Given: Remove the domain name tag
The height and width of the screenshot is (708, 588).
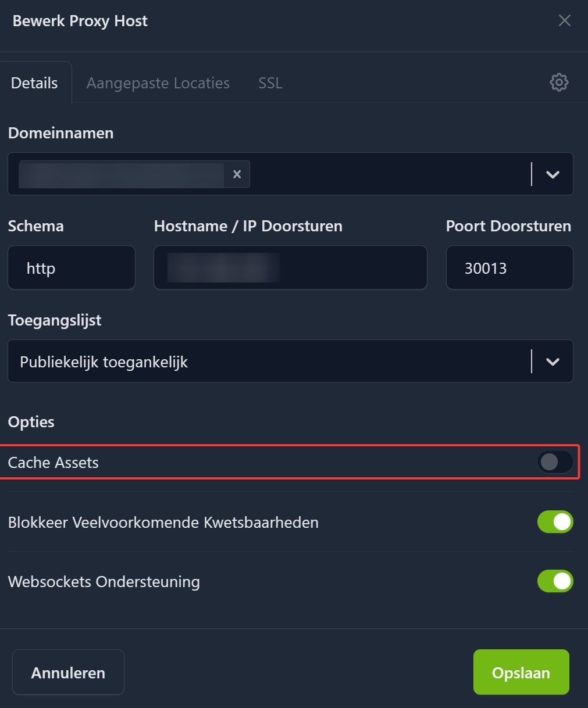Looking at the screenshot, I should (x=237, y=174).
